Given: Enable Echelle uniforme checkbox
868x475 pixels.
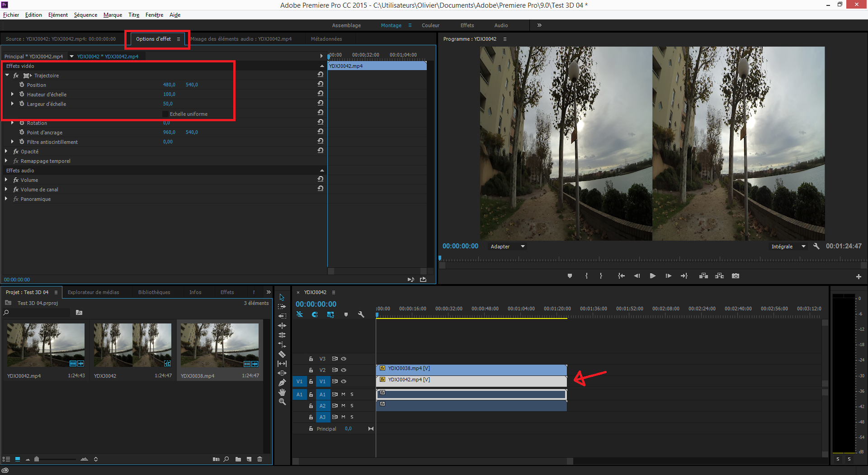Looking at the screenshot, I should coord(165,114).
